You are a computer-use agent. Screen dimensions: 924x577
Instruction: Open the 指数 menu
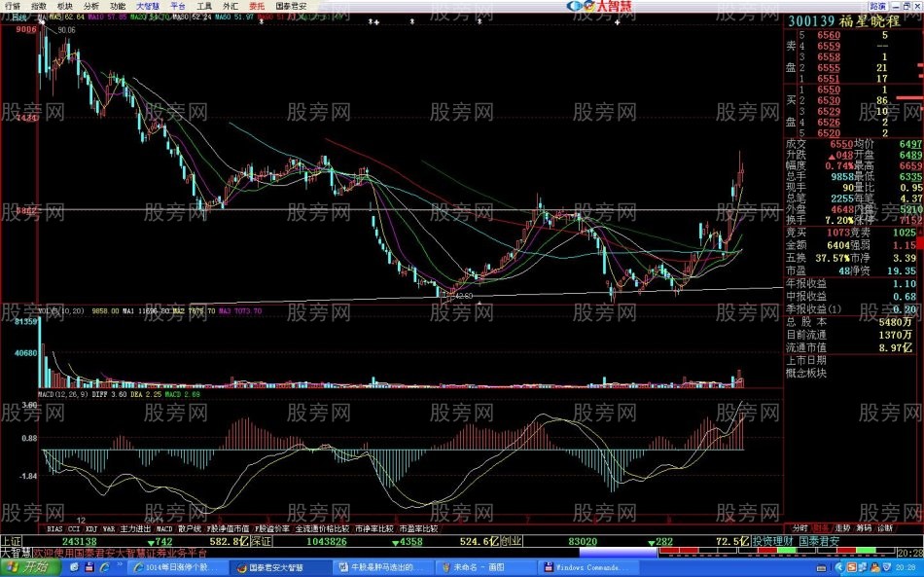39,6
